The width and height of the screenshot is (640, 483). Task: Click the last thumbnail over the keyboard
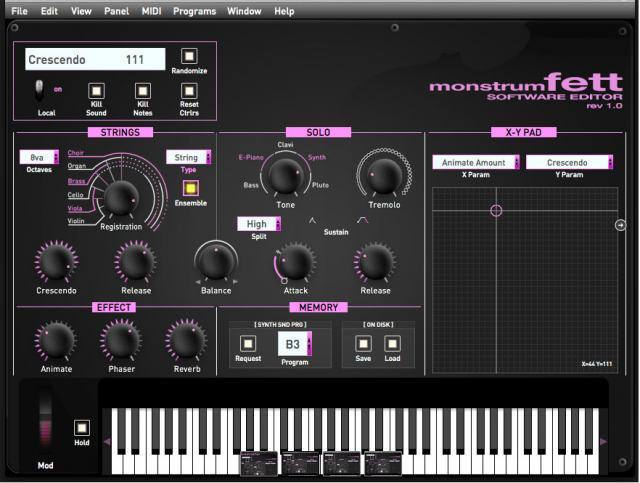(383, 463)
